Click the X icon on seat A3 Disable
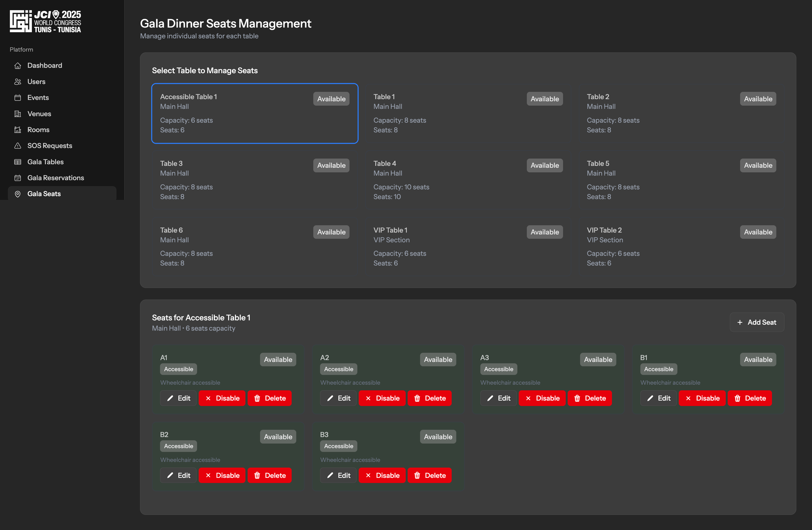Viewport: 812px width, 530px height. (528, 398)
